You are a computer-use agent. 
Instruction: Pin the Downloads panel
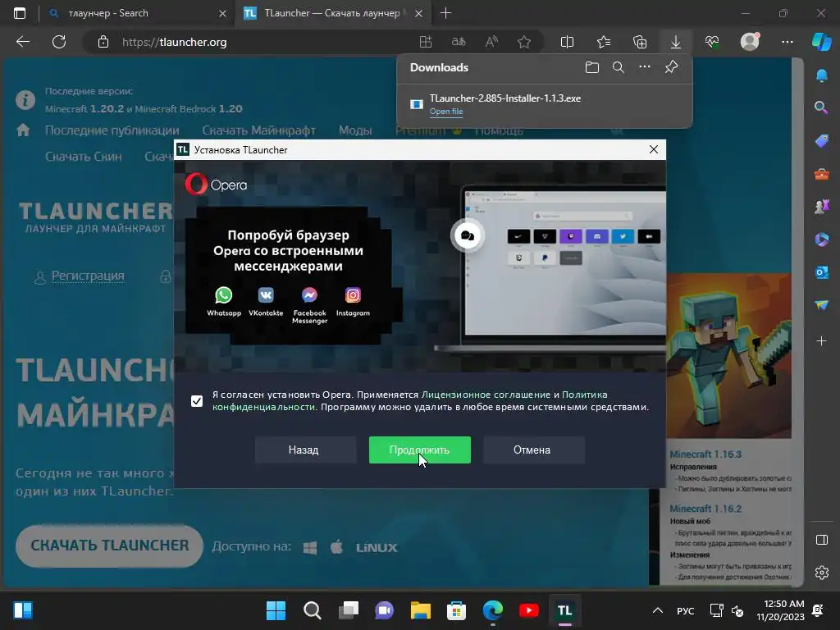click(671, 67)
